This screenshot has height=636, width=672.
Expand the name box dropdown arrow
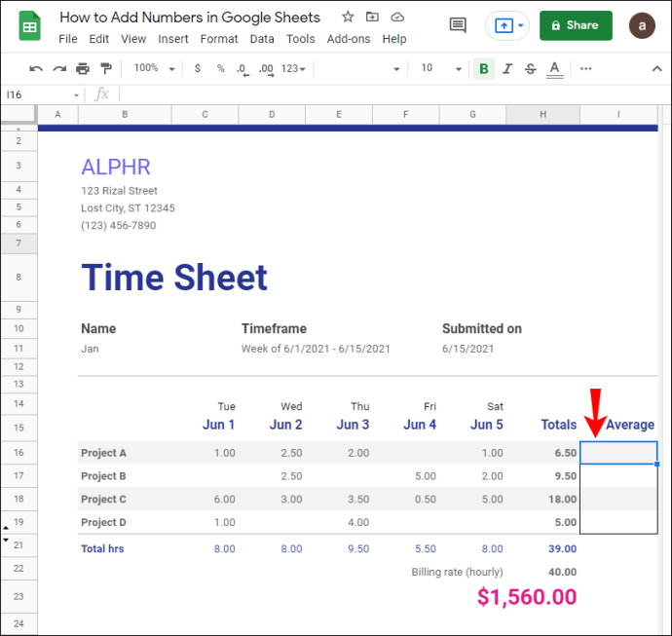pos(76,95)
